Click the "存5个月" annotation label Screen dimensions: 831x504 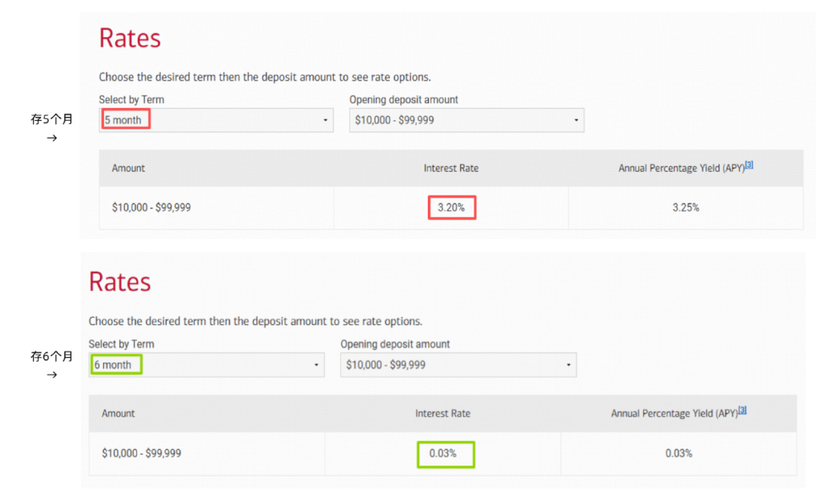pos(52,119)
